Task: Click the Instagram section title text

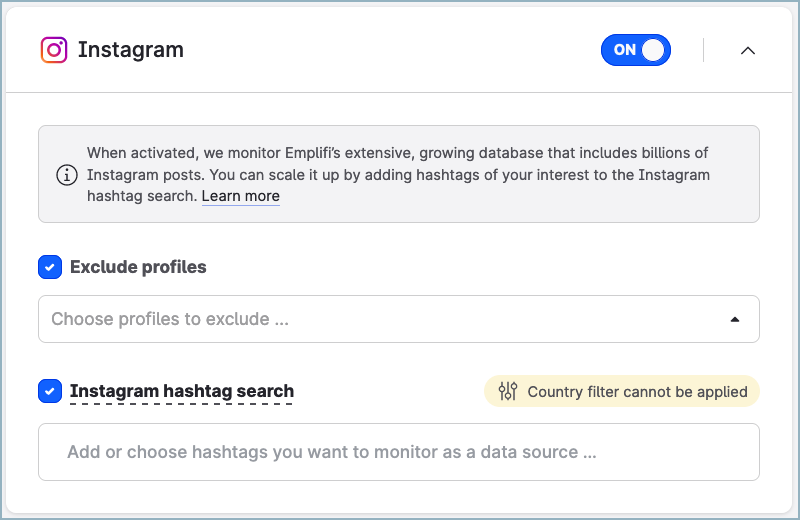Action: click(x=131, y=50)
